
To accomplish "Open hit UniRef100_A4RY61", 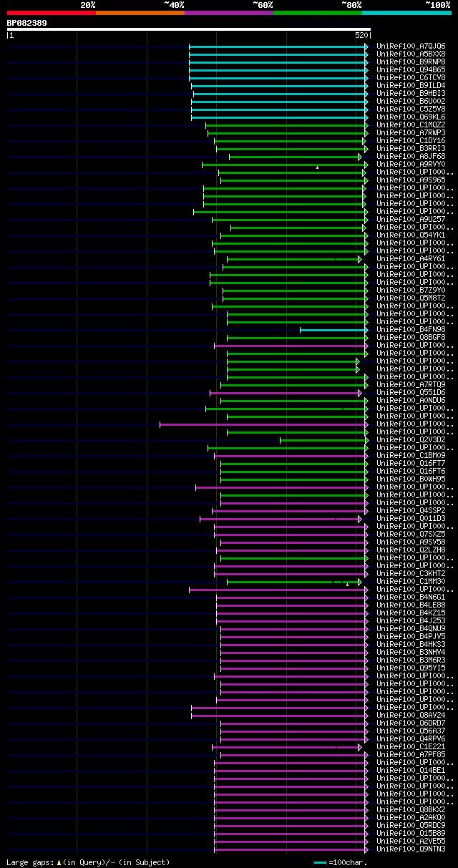I will pos(411,258).
